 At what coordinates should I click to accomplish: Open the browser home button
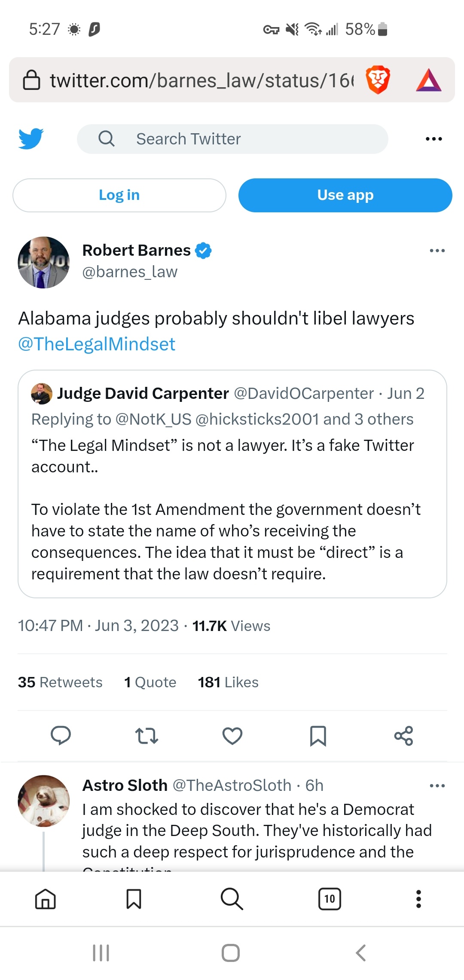(46, 899)
